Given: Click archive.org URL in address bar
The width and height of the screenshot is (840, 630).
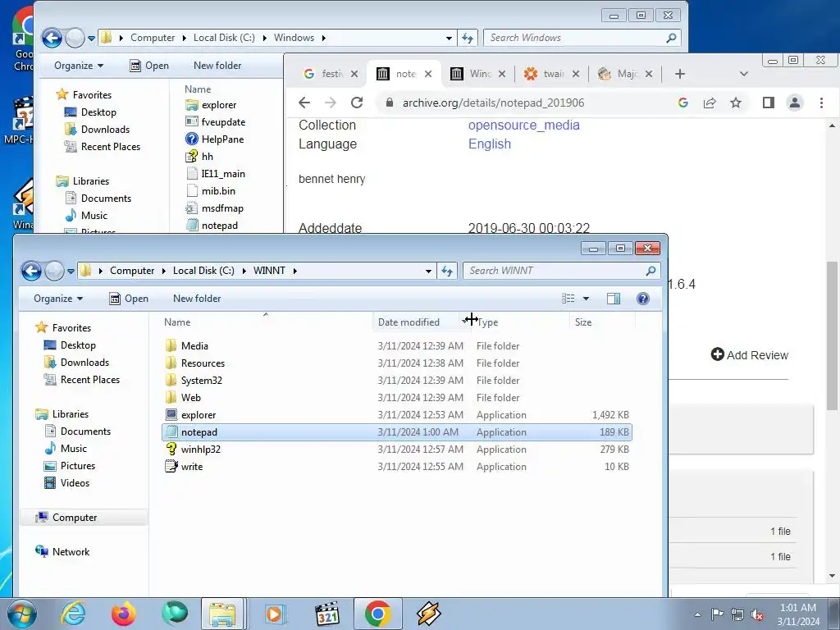Looking at the screenshot, I should pos(493,103).
